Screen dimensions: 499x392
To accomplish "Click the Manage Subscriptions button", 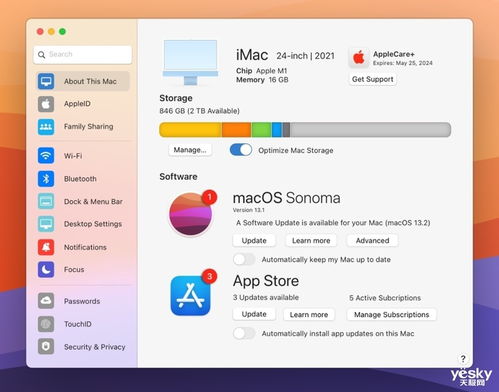I will (x=391, y=314).
